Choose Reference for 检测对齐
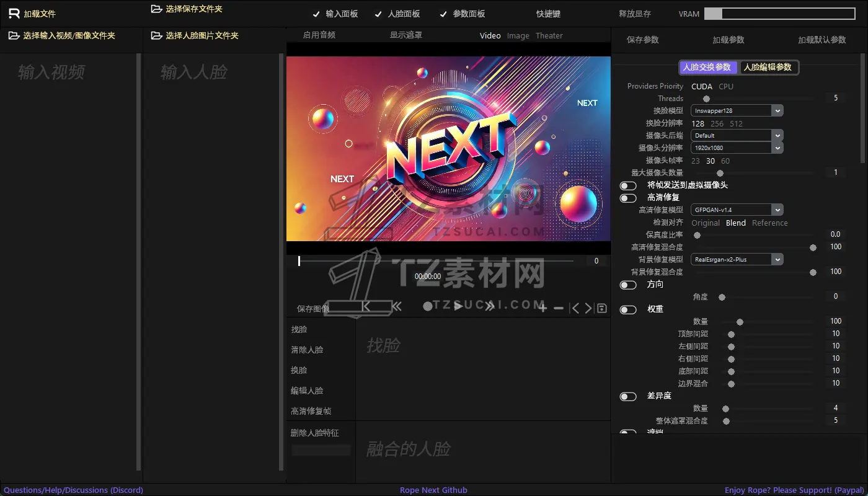This screenshot has height=496, width=868. [770, 223]
